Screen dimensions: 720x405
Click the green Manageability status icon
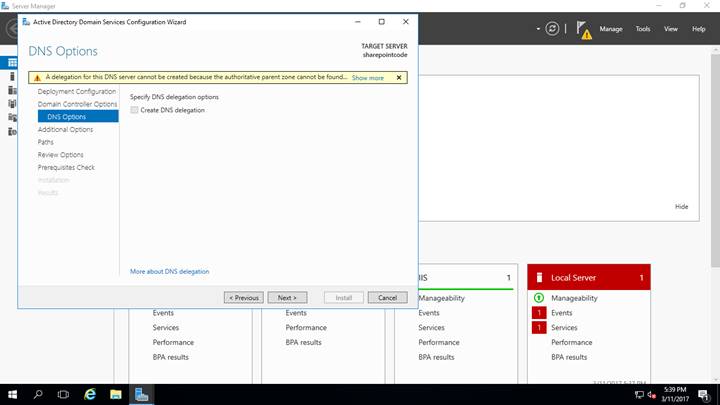pyautogui.click(x=539, y=298)
